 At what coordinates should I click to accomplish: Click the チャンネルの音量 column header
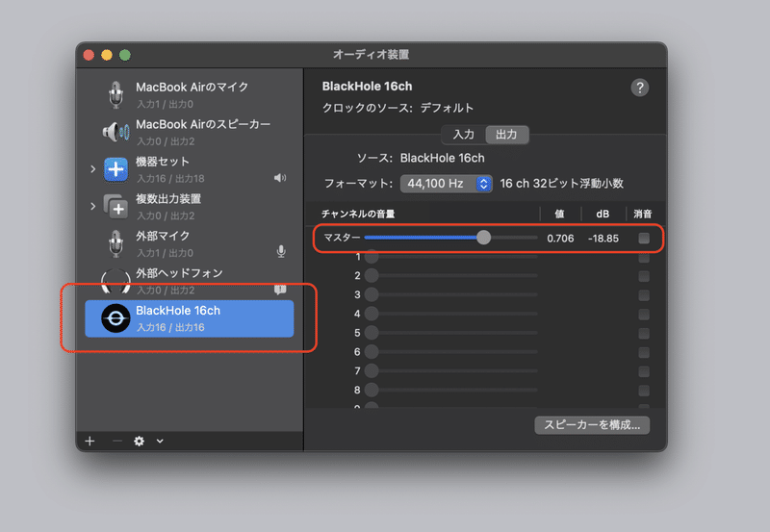pyautogui.click(x=358, y=214)
